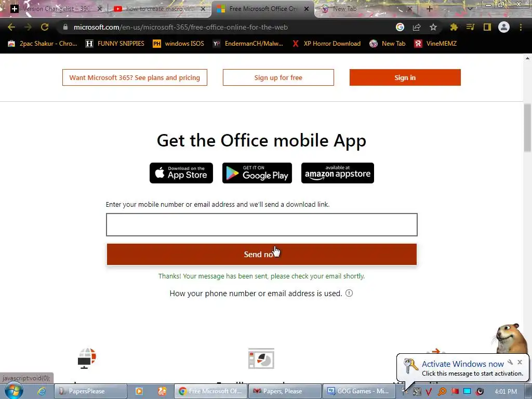Switch to the 'how to create macro' YouTube tab

159,9
